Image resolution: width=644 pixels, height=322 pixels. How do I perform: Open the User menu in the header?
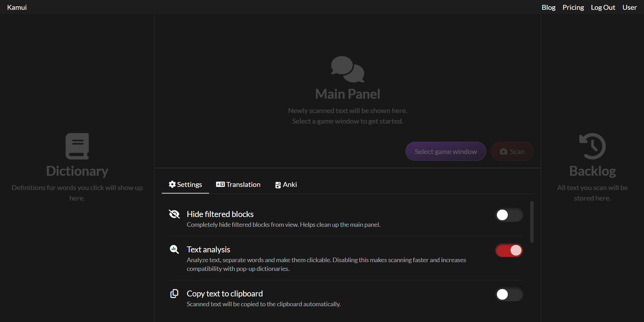tap(629, 7)
